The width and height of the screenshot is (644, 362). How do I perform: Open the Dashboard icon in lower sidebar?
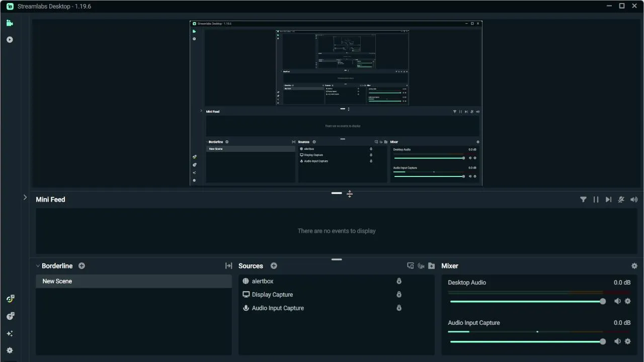10,299
